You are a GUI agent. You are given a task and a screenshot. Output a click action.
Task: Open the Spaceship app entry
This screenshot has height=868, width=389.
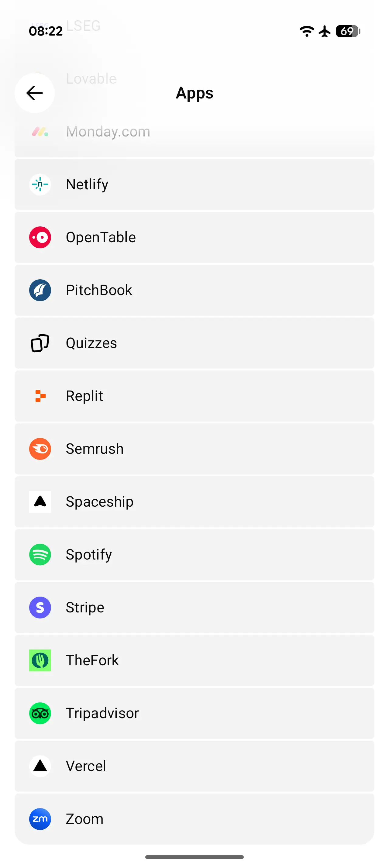(x=194, y=502)
